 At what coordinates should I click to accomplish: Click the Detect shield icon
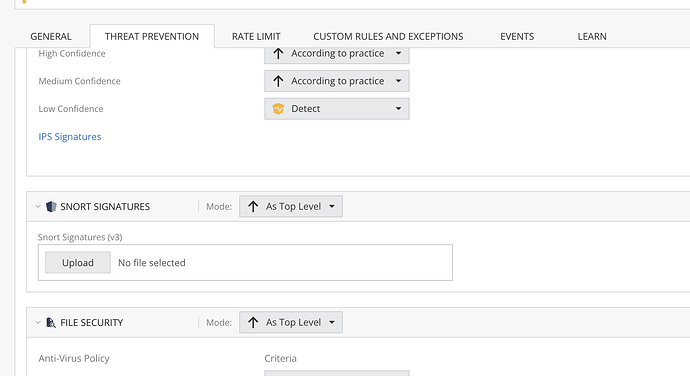pos(278,109)
